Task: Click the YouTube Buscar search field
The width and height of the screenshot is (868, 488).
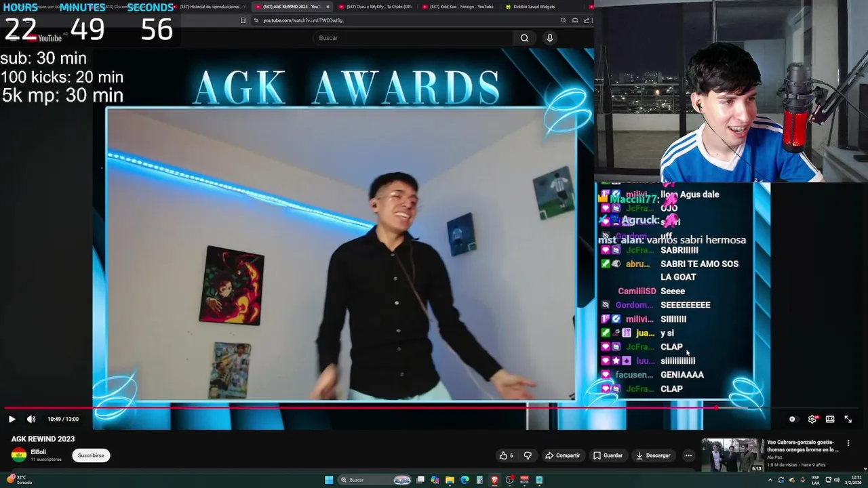Action: click(x=414, y=38)
